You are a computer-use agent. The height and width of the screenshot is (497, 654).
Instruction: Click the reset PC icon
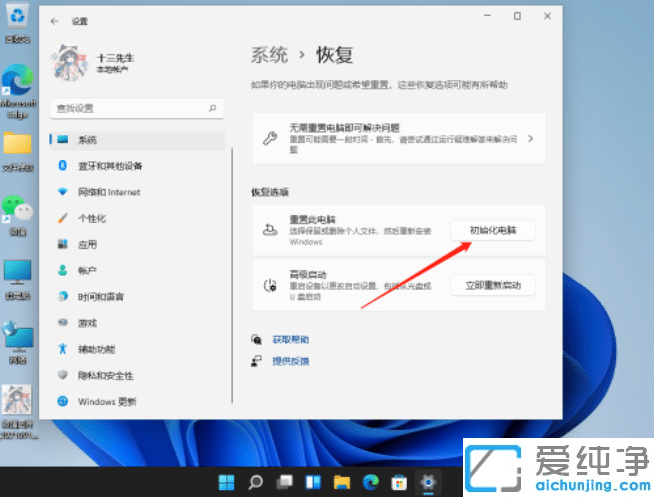(x=270, y=229)
